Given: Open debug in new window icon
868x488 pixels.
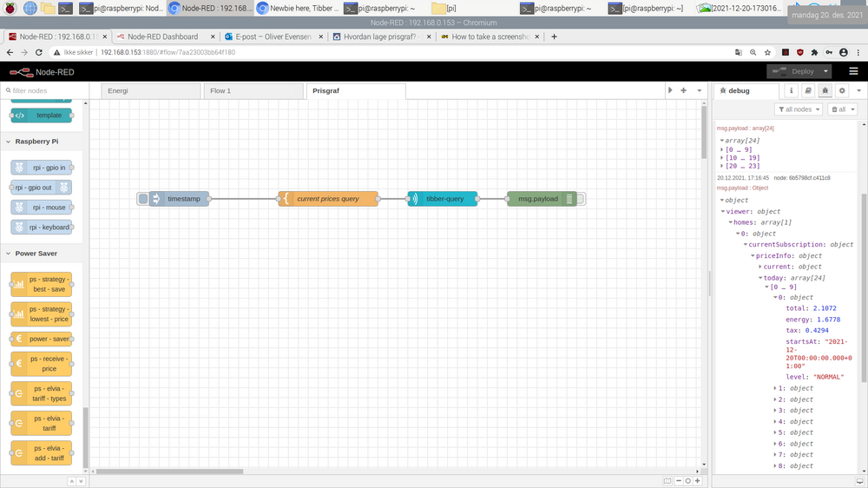Looking at the screenshot, I should (858, 480).
